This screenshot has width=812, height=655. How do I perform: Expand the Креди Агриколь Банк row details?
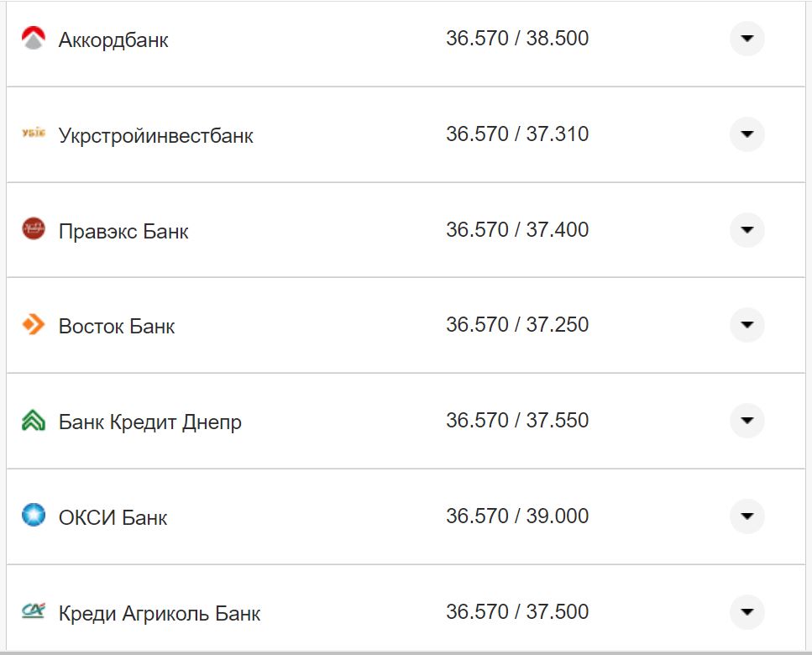click(x=746, y=612)
